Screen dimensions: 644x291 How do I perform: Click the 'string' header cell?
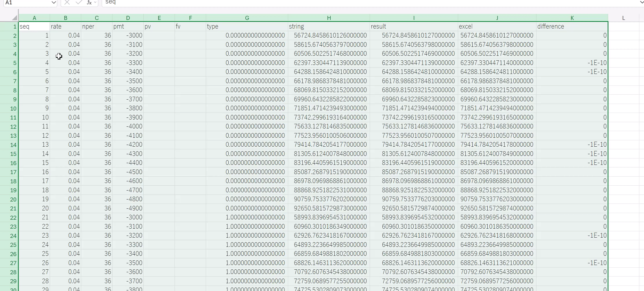329,27
